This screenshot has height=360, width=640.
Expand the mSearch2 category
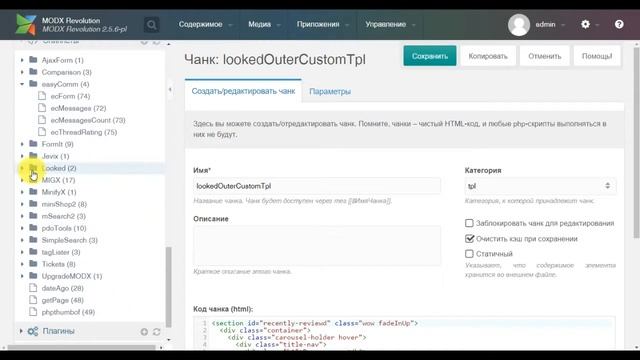coord(22,216)
